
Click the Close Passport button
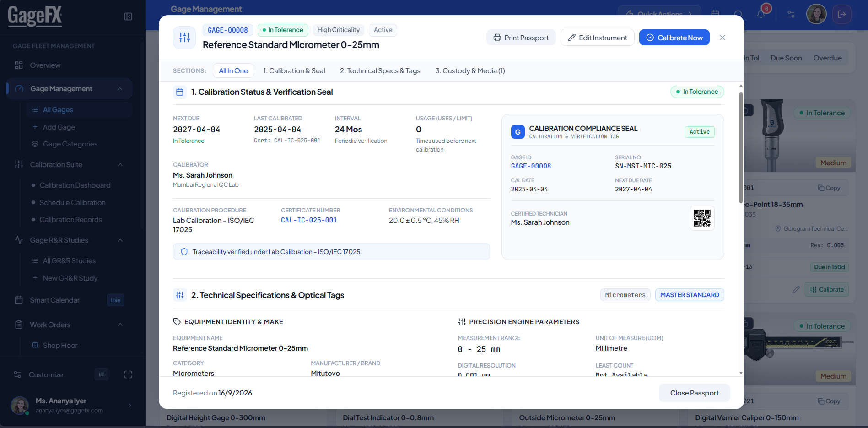pyautogui.click(x=694, y=393)
